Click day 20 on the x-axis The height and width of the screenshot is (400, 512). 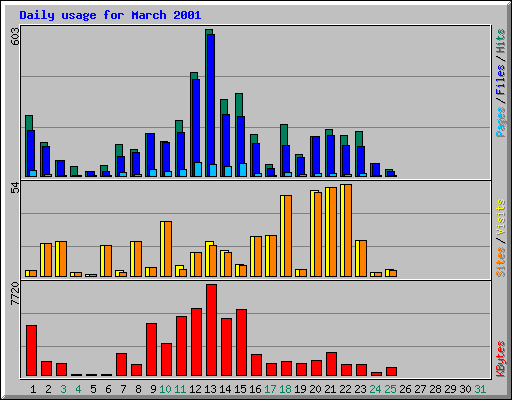(315, 389)
